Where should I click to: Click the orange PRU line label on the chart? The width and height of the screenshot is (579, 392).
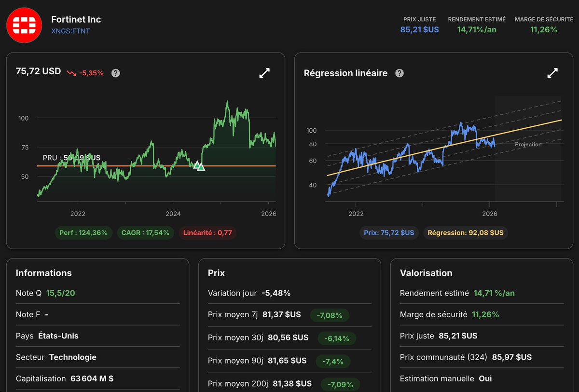click(71, 158)
